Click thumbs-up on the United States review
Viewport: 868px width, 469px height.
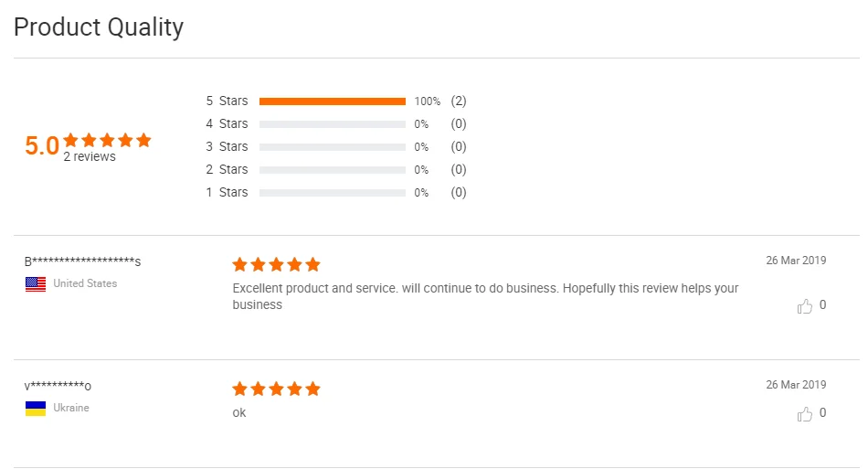click(x=805, y=306)
